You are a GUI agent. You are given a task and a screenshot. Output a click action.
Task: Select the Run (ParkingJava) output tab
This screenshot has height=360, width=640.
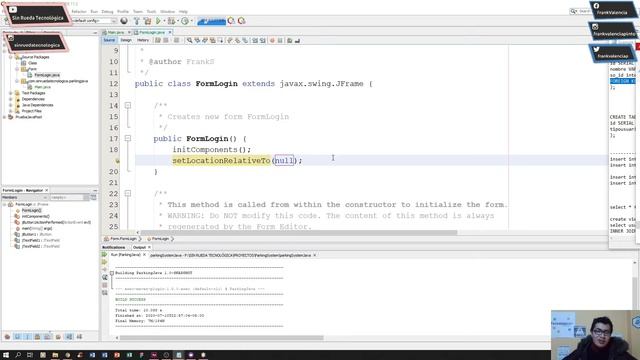click(126, 255)
